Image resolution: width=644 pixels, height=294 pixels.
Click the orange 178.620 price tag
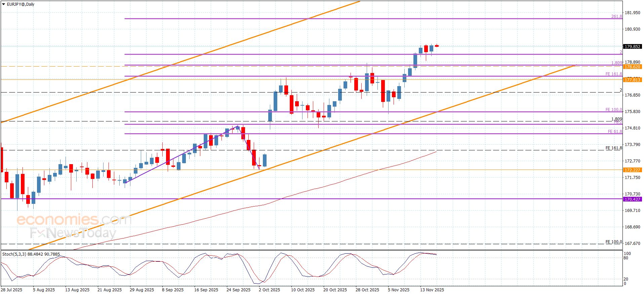click(x=632, y=67)
